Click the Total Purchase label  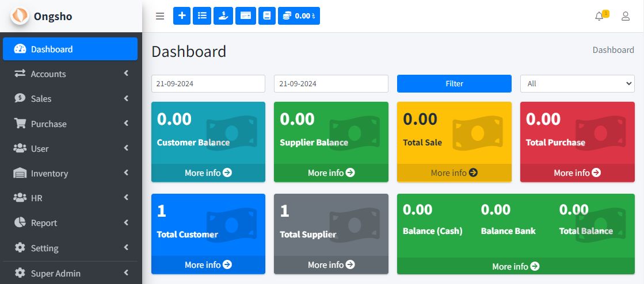[555, 143]
